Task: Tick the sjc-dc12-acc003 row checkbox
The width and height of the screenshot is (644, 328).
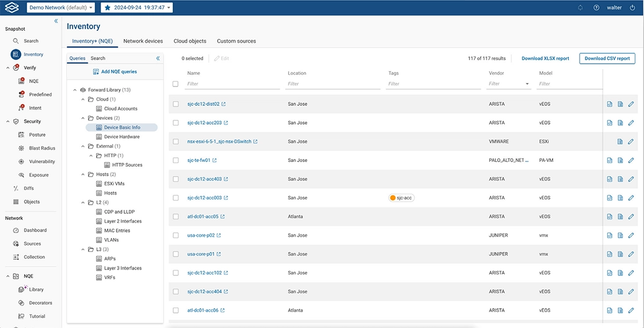Action: pos(176,198)
